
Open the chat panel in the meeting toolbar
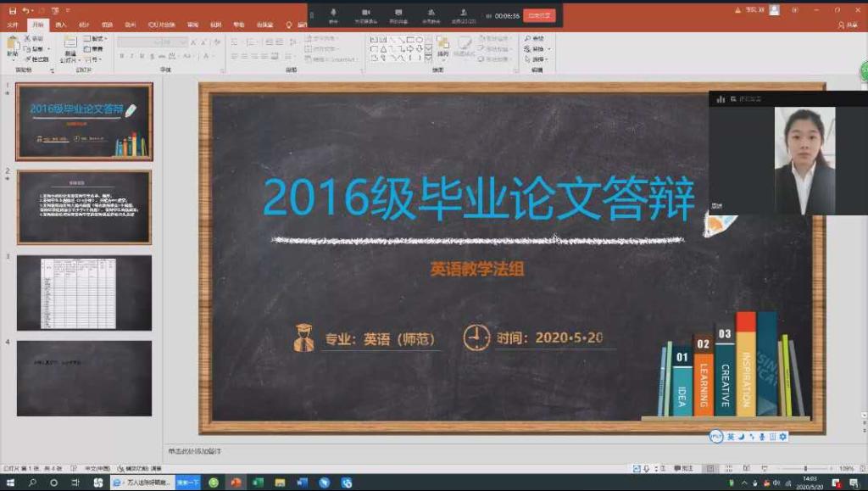point(398,14)
